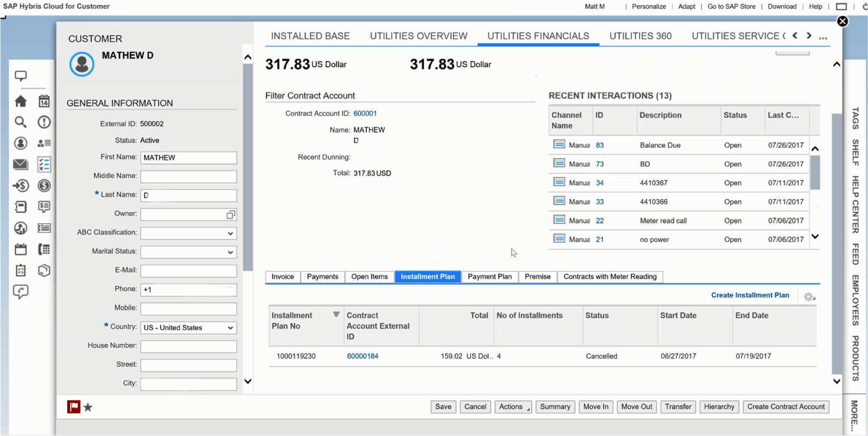
Task: Open the chat bubble icon atop the sidebar
Action: click(21, 76)
